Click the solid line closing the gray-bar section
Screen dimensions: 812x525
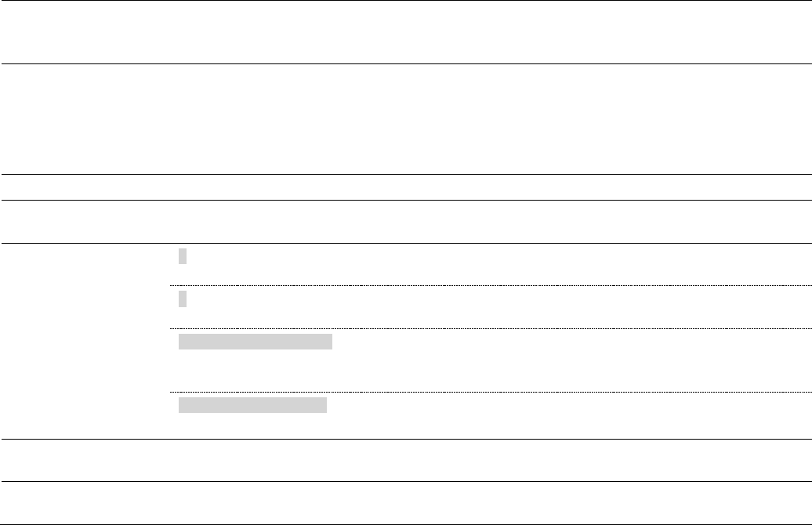(x=406, y=439)
